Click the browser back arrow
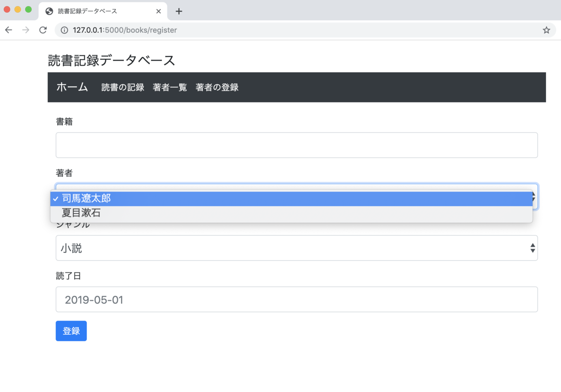The height and width of the screenshot is (392, 561). 8,30
